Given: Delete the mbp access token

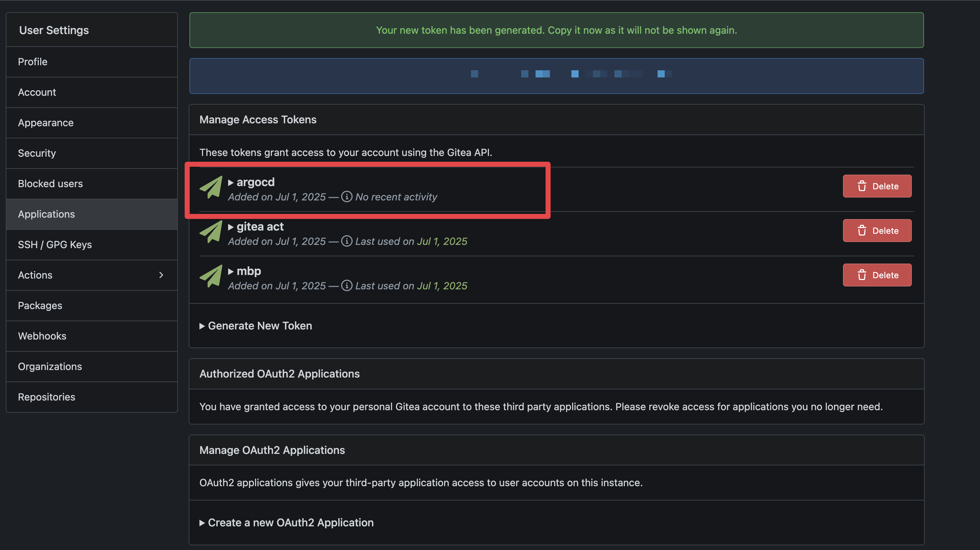Looking at the screenshot, I should (x=877, y=275).
